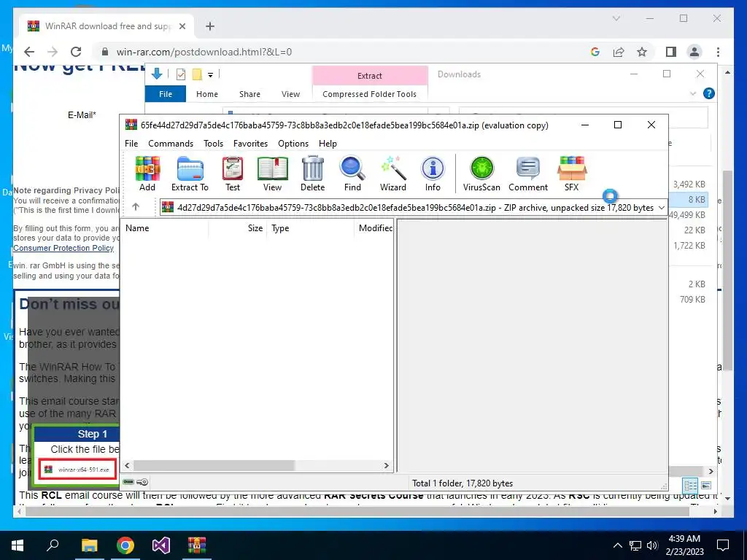Open the Explorer File tab

(166, 94)
